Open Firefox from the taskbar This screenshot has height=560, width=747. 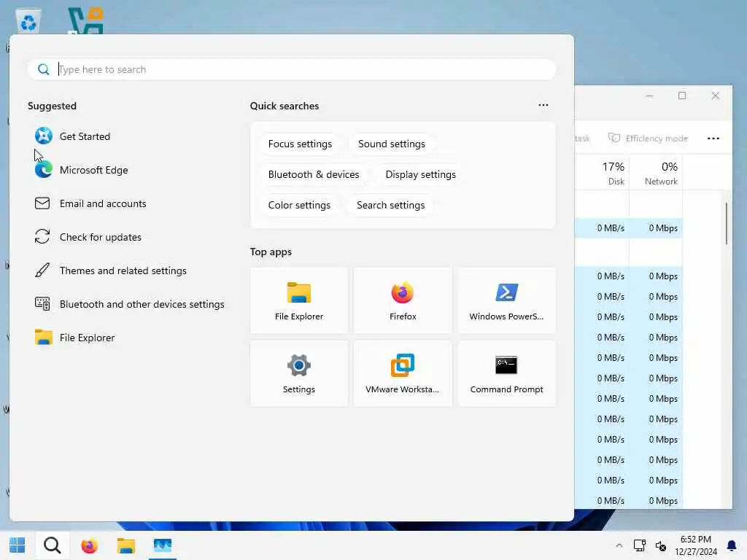click(89, 545)
